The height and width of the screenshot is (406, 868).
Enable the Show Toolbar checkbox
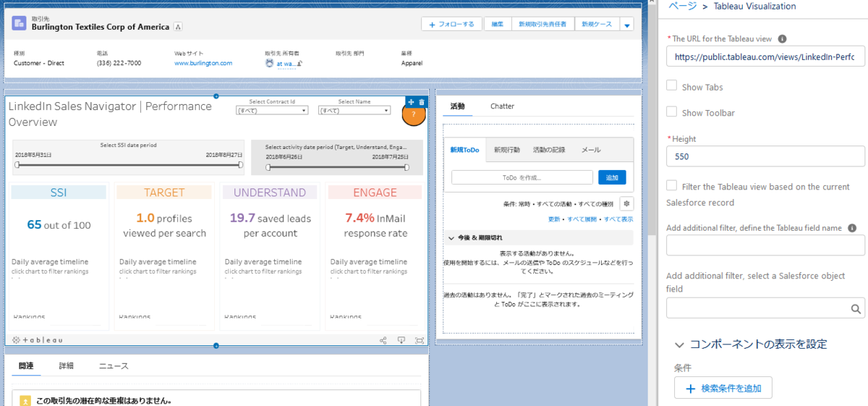(672, 112)
